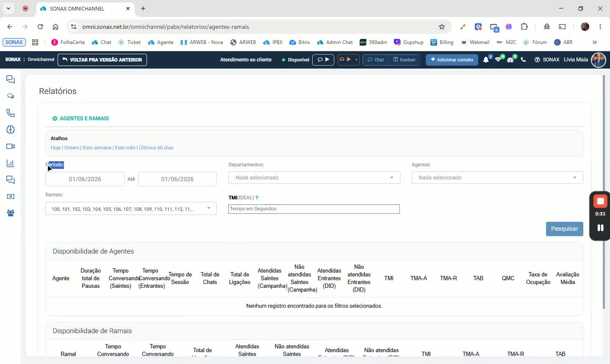Click the wifi connection status icon
Image resolution: width=610 pixels, height=364 pixels.
click(498, 60)
